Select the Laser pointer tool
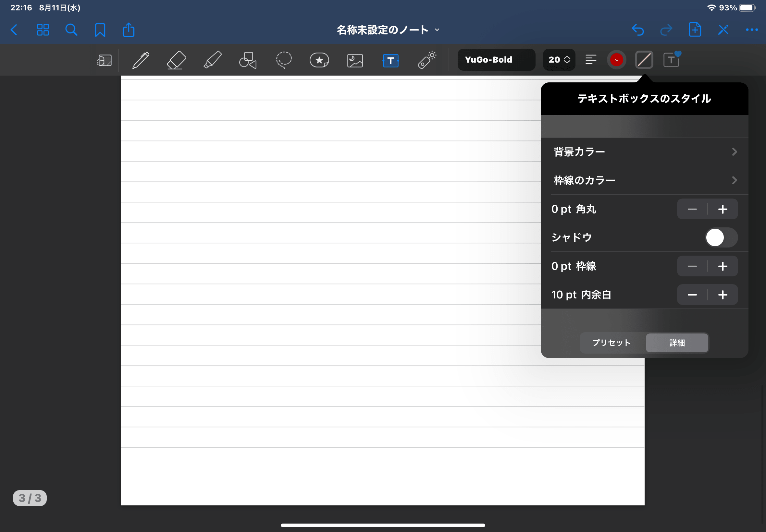This screenshot has width=766, height=532. point(426,60)
